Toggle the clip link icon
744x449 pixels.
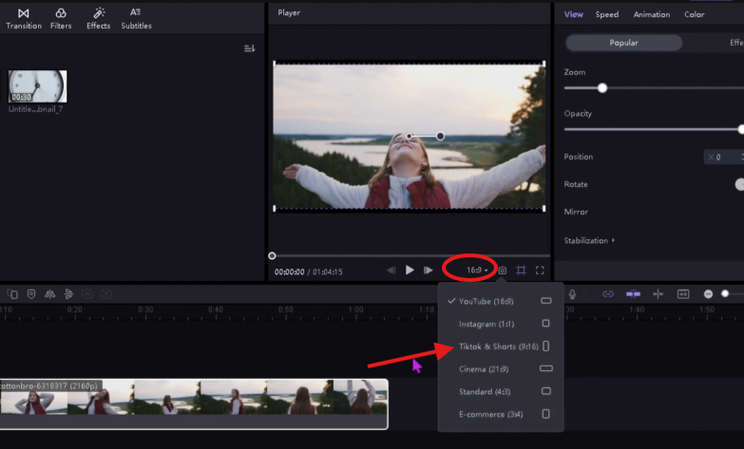(608, 294)
